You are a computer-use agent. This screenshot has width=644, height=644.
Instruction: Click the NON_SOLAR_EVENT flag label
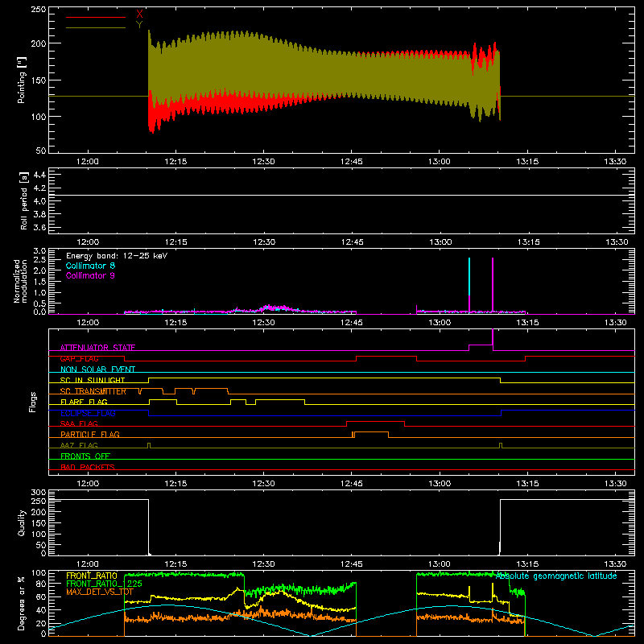pos(97,369)
